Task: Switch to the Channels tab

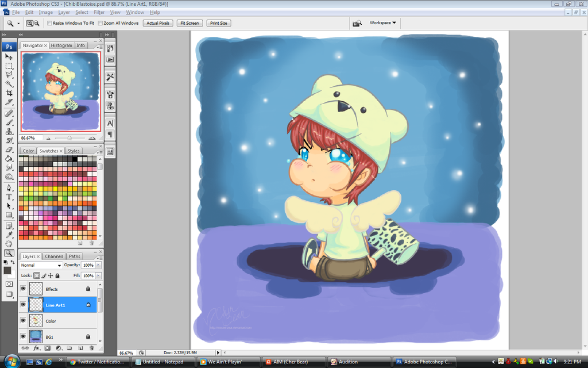Action: click(54, 256)
